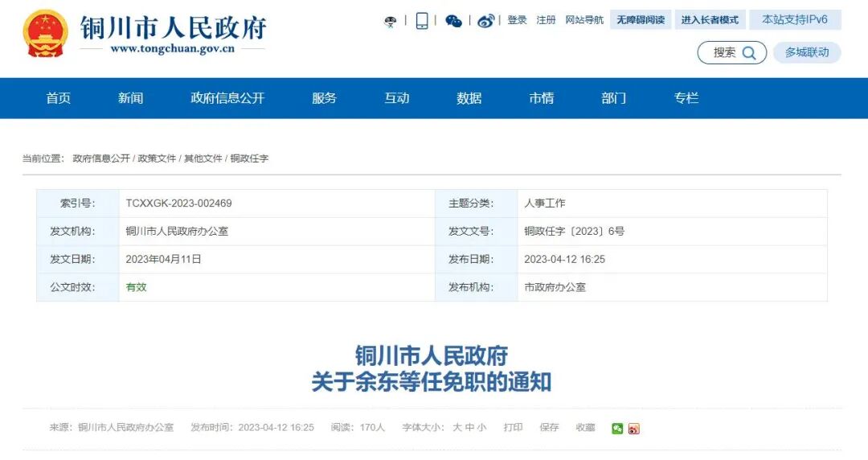Open 部门 navigation menu
The height and width of the screenshot is (460, 868).
click(614, 98)
